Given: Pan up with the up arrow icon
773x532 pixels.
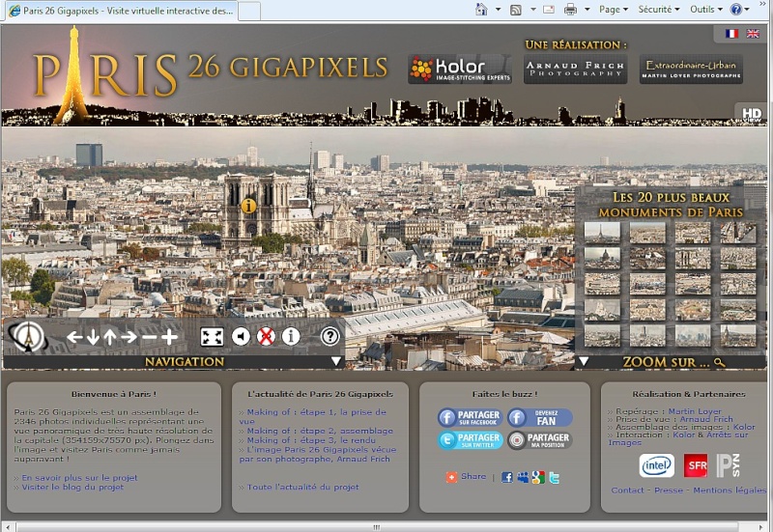Looking at the screenshot, I should pyautogui.click(x=110, y=337).
